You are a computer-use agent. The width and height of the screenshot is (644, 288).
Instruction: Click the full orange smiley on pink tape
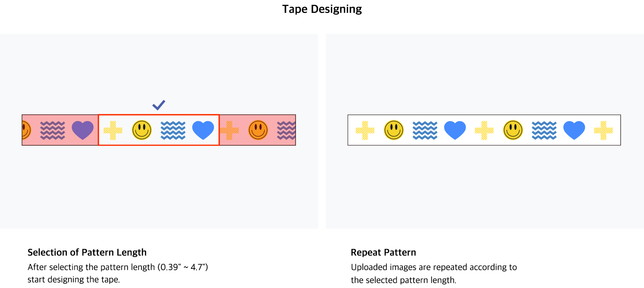[x=258, y=130]
